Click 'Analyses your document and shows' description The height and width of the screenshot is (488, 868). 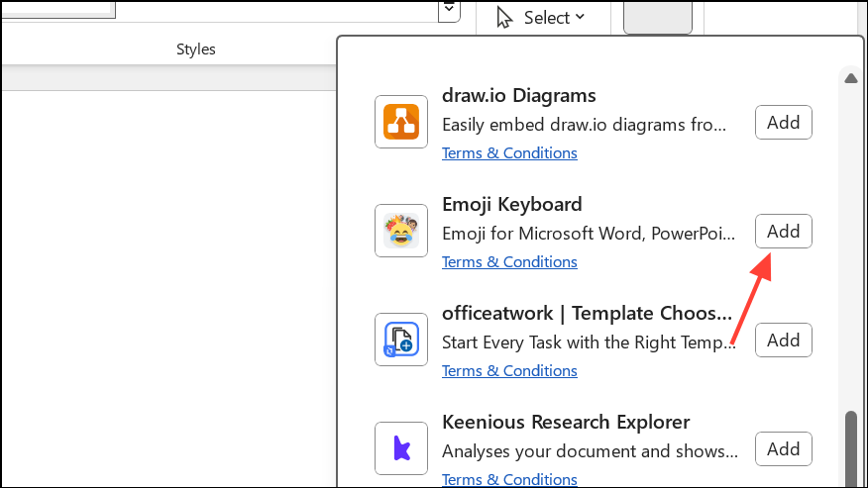point(590,451)
